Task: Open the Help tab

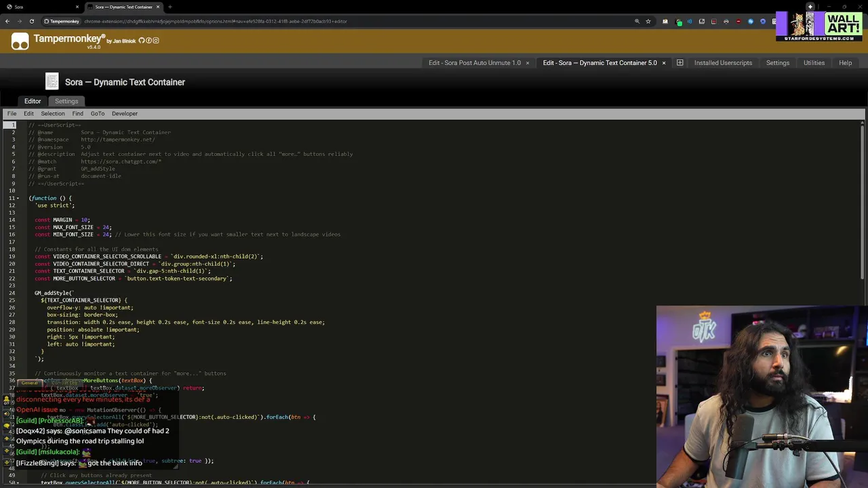Action: pos(845,63)
